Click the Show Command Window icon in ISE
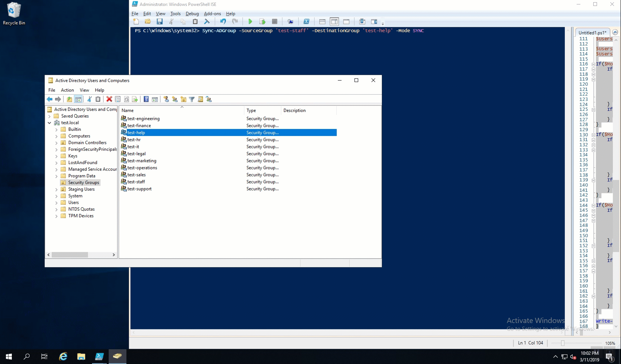 pos(362,21)
